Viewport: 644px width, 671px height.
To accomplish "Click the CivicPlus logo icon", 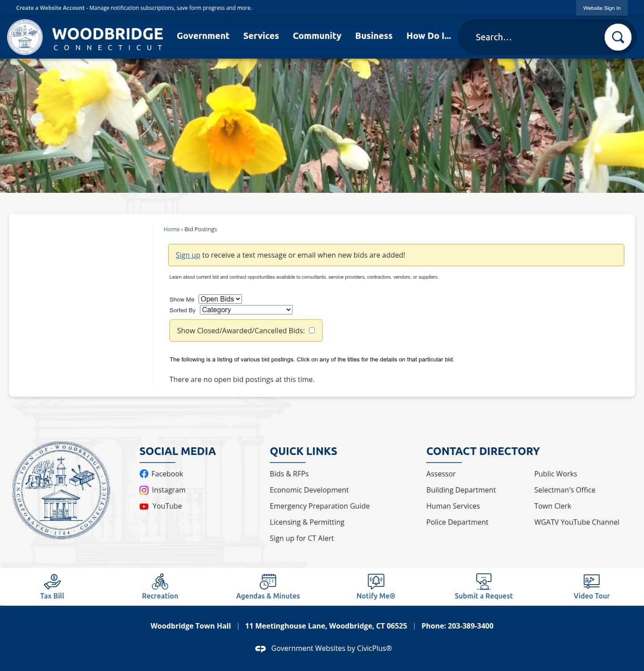I will pyautogui.click(x=261, y=648).
